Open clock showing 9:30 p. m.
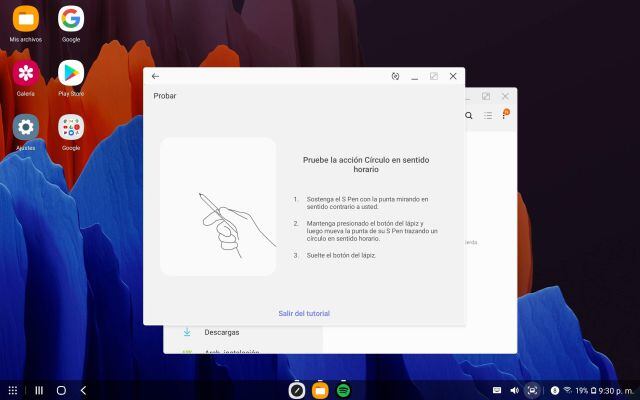 tap(616, 390)
